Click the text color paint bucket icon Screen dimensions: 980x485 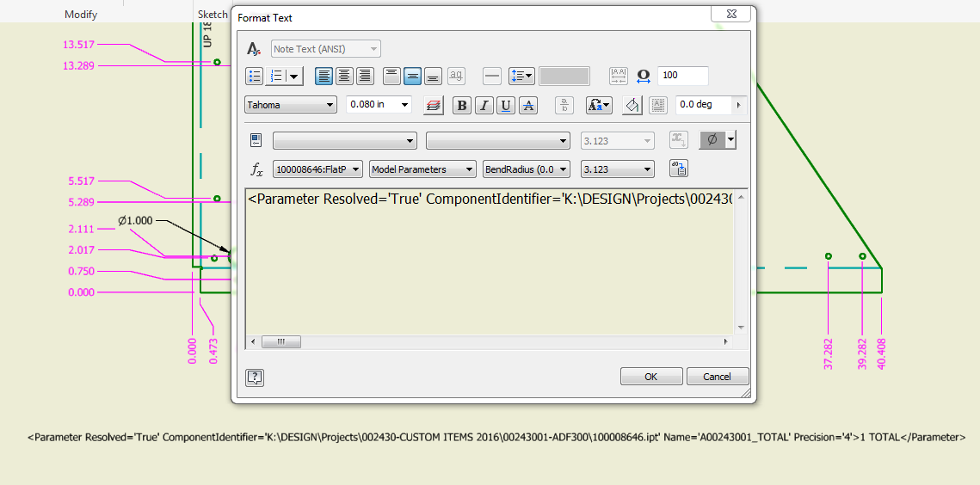632,106
